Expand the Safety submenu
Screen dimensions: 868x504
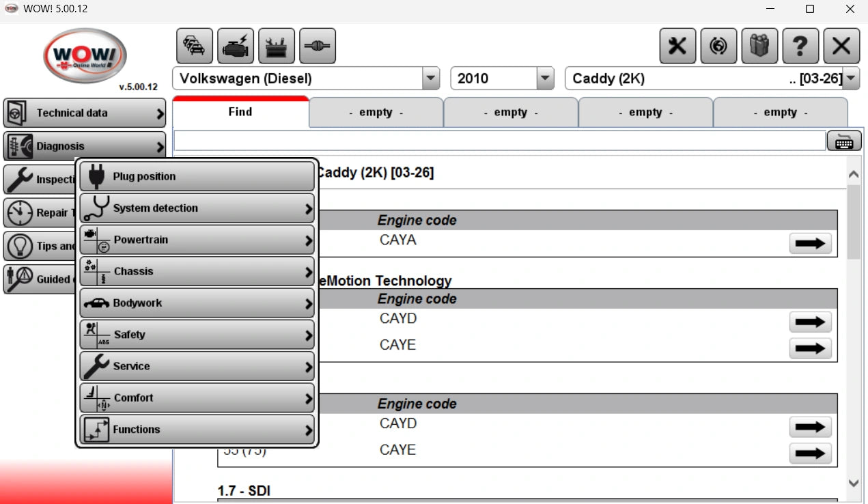pyautogui.click(x=197, y=335)
